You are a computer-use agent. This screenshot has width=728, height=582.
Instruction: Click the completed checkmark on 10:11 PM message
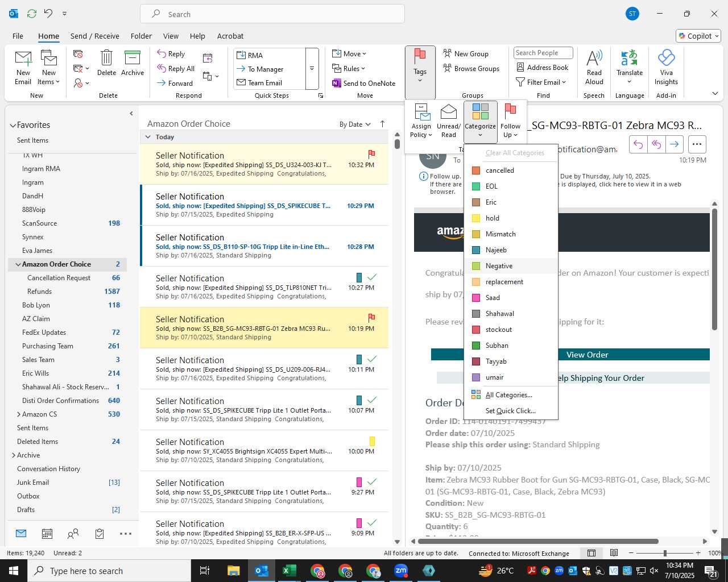pos(372,359)
